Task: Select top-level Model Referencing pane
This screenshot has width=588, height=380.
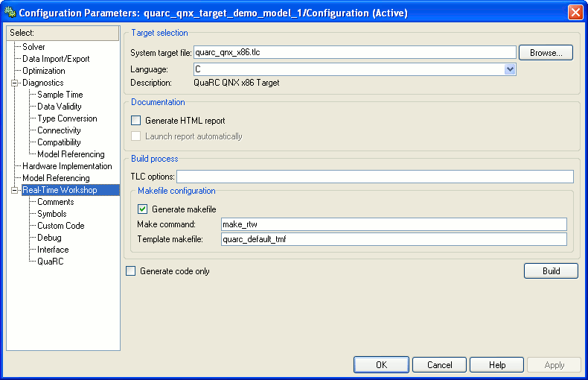Action: (x=56, y=178)
